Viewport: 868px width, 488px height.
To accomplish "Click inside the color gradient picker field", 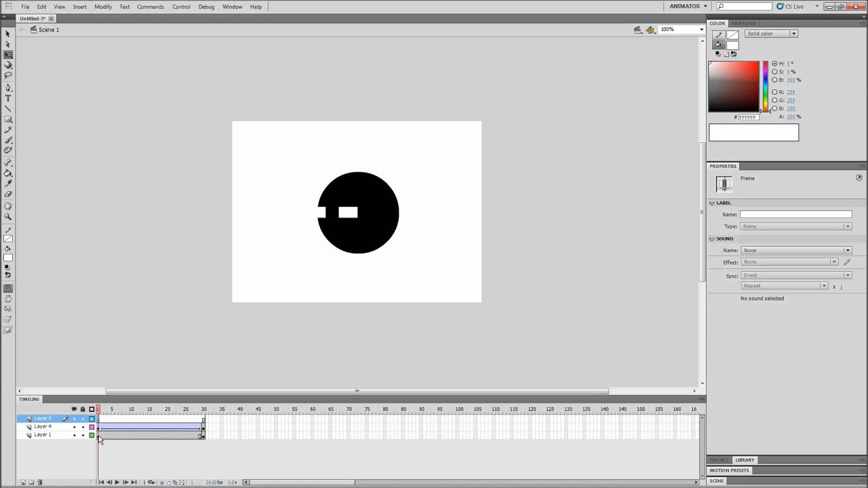I will 734,87.
